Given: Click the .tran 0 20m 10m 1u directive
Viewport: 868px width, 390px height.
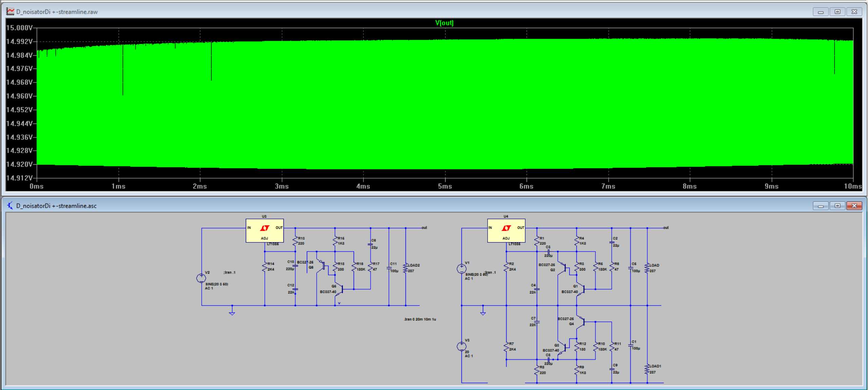Looking at the screenshot, I should click(x=420, y=319).
